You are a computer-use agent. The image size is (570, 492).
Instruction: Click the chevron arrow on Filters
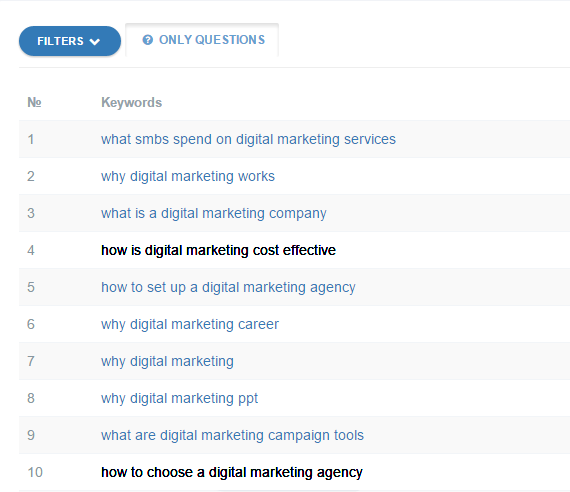(x=95, y=42)
